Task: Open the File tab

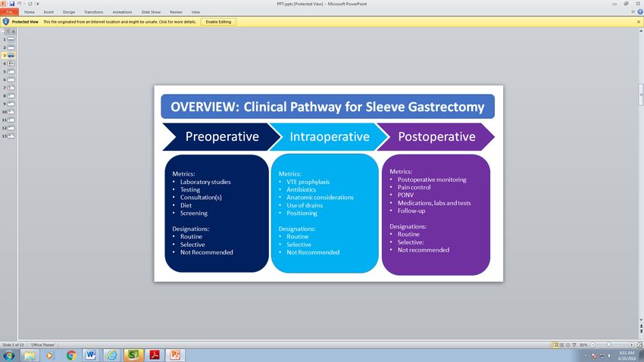Action: pyautogui.click(x=9, y=12)
